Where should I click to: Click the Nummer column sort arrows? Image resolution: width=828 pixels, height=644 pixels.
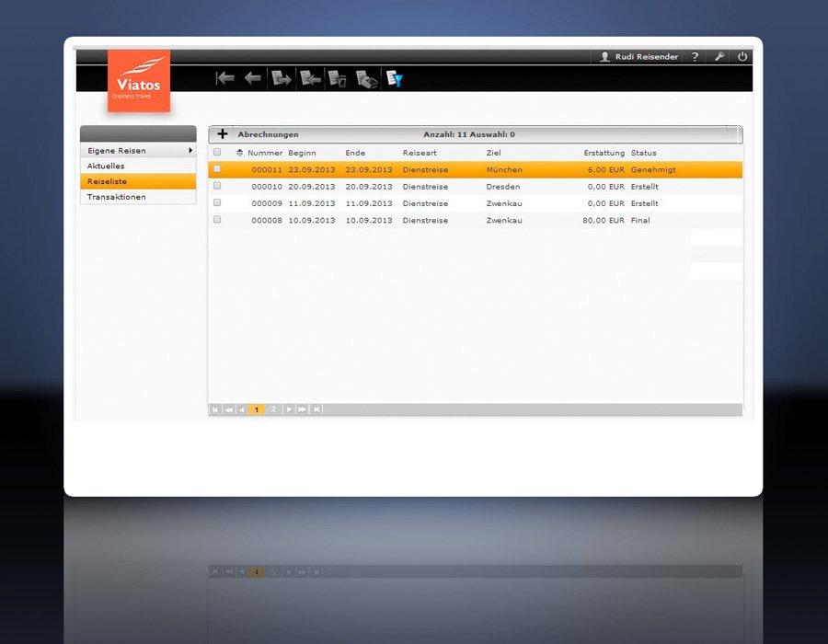tap(240, 153)
